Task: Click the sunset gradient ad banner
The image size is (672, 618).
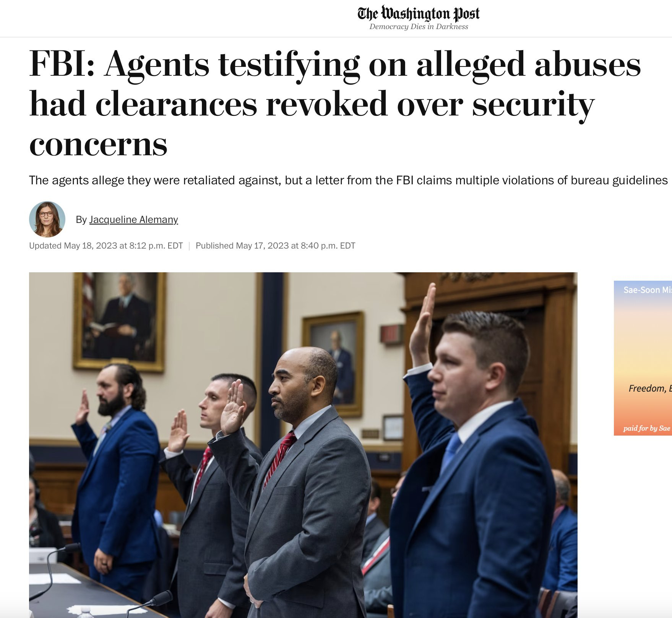Action: pyautogui.click(x=643, y=358)
